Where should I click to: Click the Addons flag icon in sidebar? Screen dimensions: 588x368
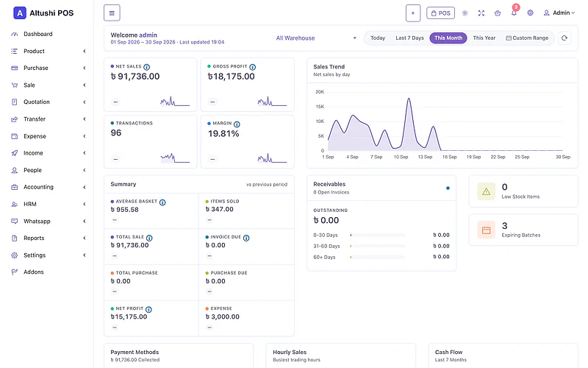[x=14, y=272]
